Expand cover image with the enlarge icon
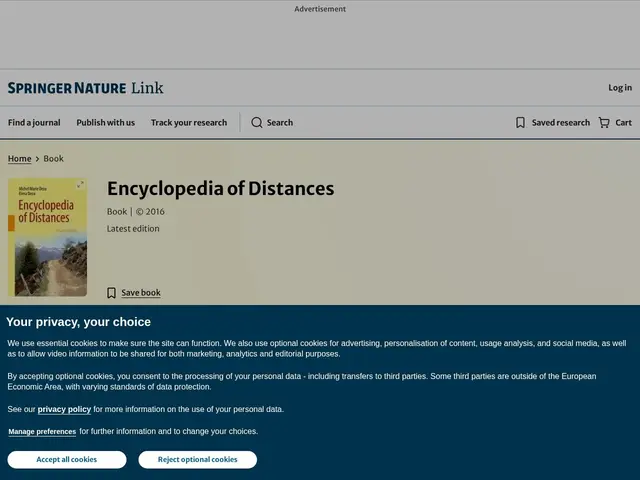The width and height of the screenshot is (640, 480). point(80,185)
